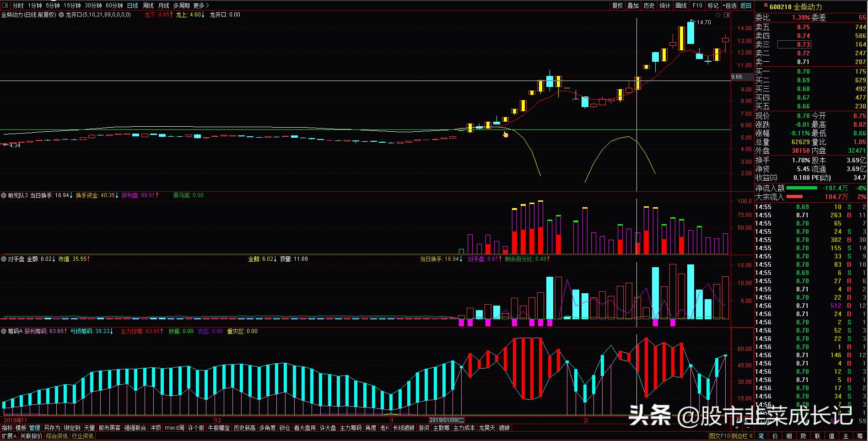Open F10 company info
This screenshot has width=868, height=441.
tap(697, 5)
